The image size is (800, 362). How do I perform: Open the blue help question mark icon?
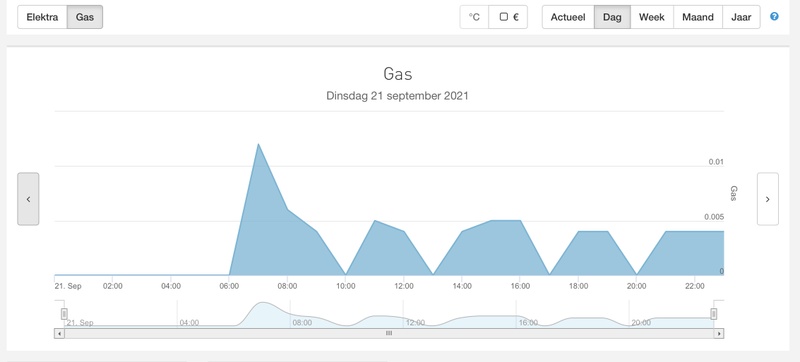tap(774, 17)
